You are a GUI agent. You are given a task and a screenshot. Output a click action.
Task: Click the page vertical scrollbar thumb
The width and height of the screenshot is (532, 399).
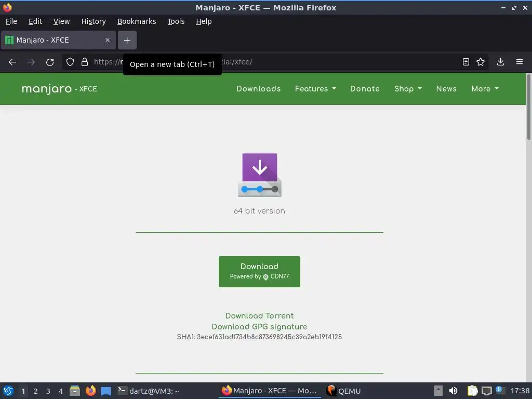(528, 107)
